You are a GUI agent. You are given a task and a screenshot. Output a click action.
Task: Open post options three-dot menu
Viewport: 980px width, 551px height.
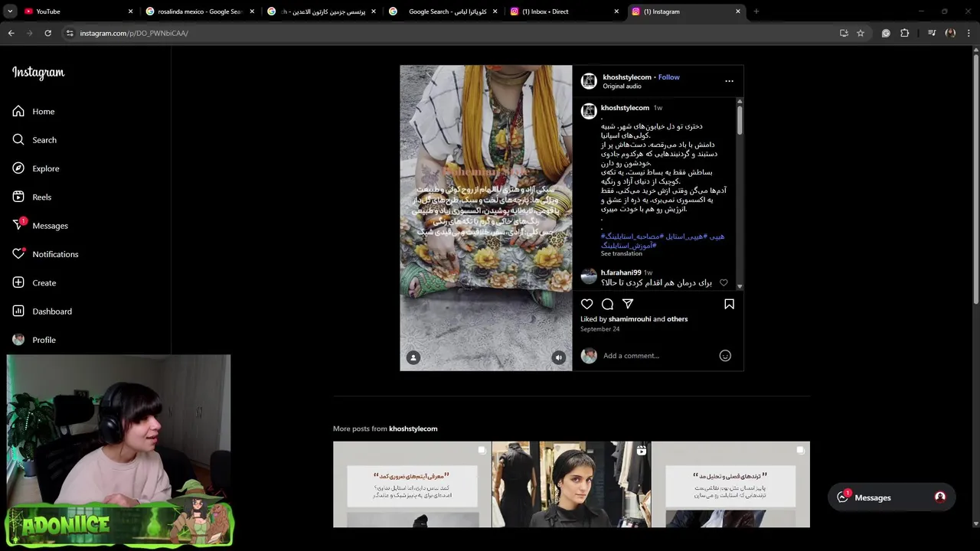click(x=729, y=81)
